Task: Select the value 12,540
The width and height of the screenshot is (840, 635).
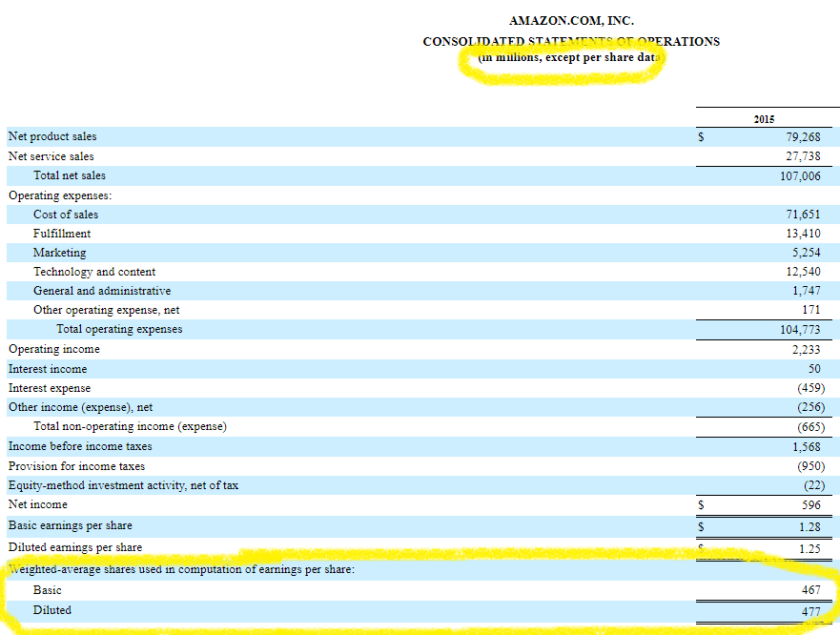Action: (x=803, y=272)
